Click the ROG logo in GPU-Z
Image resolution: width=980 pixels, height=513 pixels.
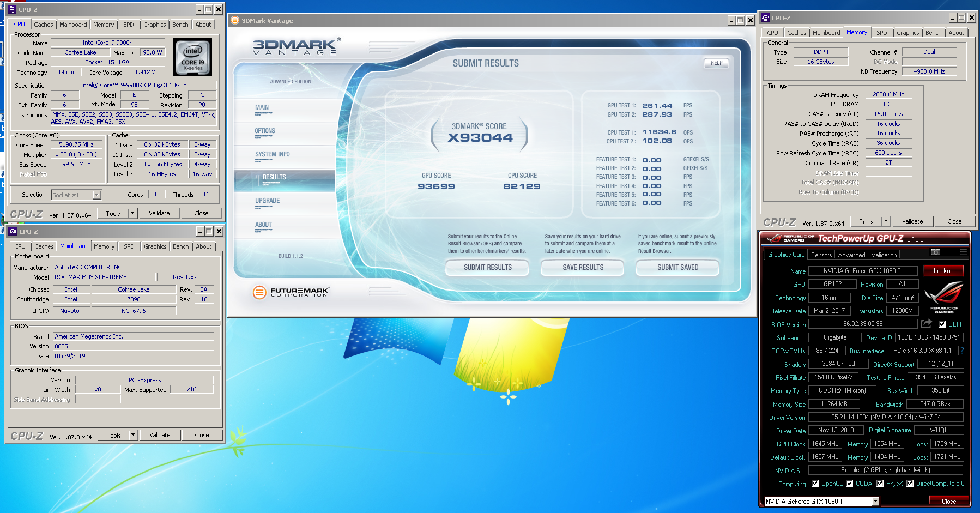click(x=944, y=298)
